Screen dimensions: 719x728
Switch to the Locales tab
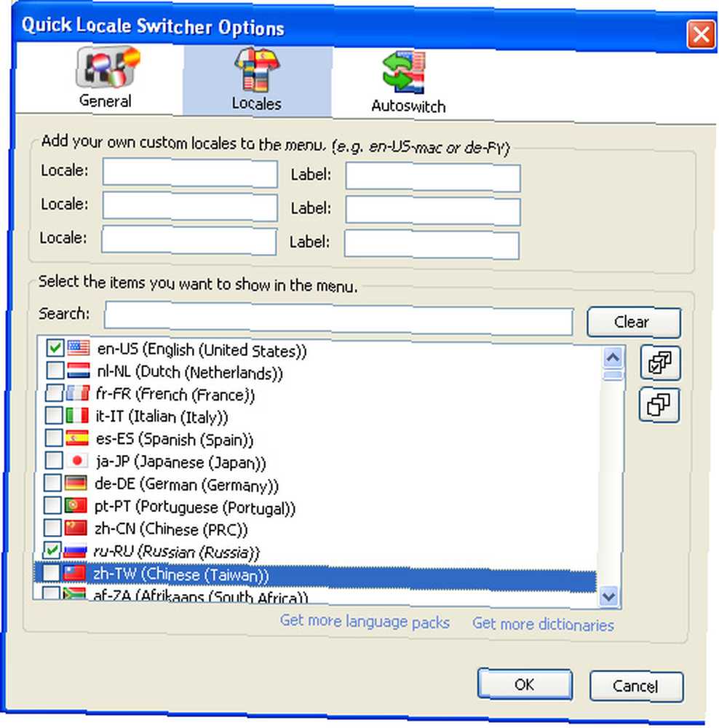[257, 80]
